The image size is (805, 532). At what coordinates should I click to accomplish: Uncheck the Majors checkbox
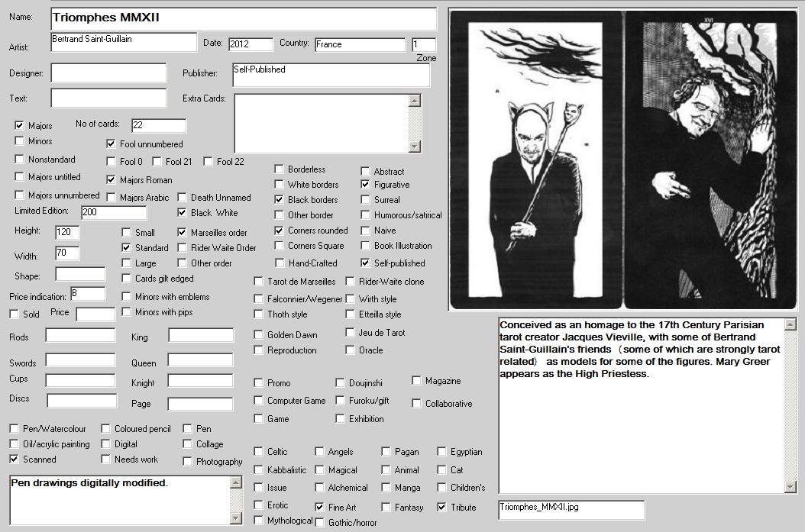pyautogui.click(x=20, y=125)
